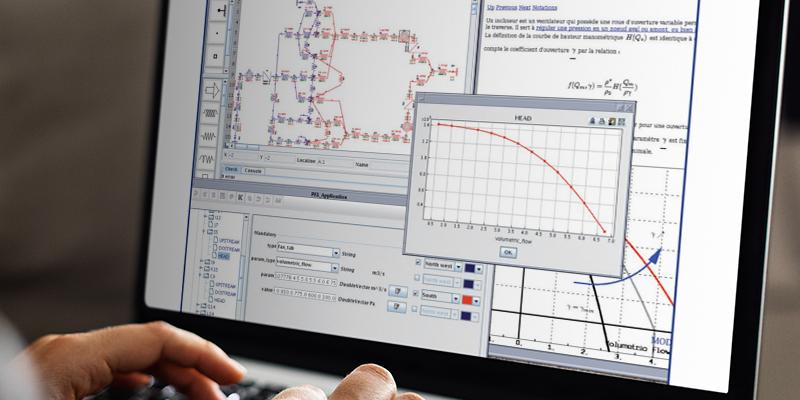Switch to the Console tab
The height and width of the screenshot is (400, 800).
coord(255,170)
